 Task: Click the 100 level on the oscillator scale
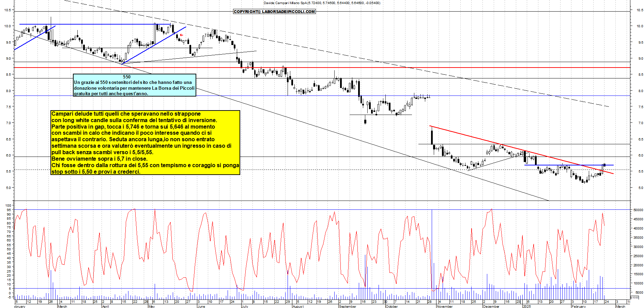8,205
